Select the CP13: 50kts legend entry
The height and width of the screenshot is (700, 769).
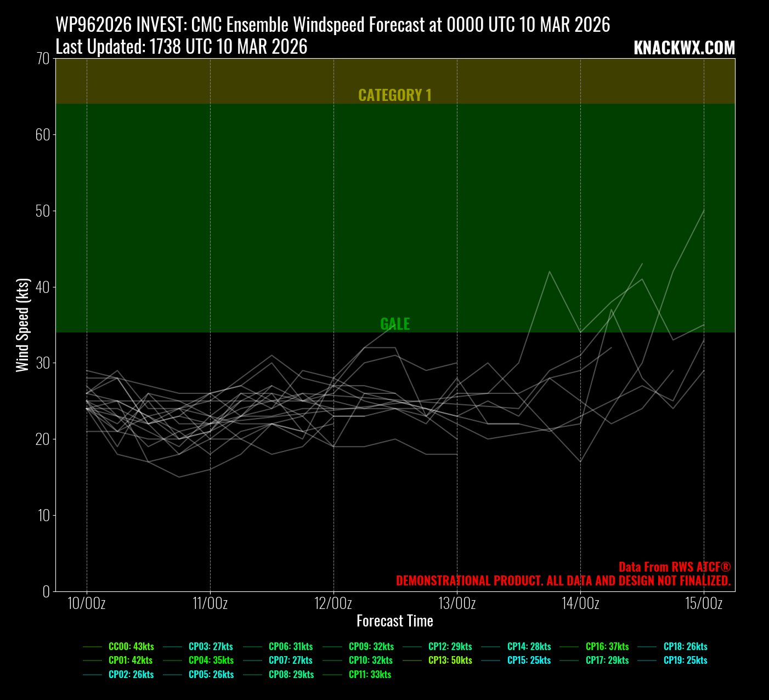click(x=450, y=661)
